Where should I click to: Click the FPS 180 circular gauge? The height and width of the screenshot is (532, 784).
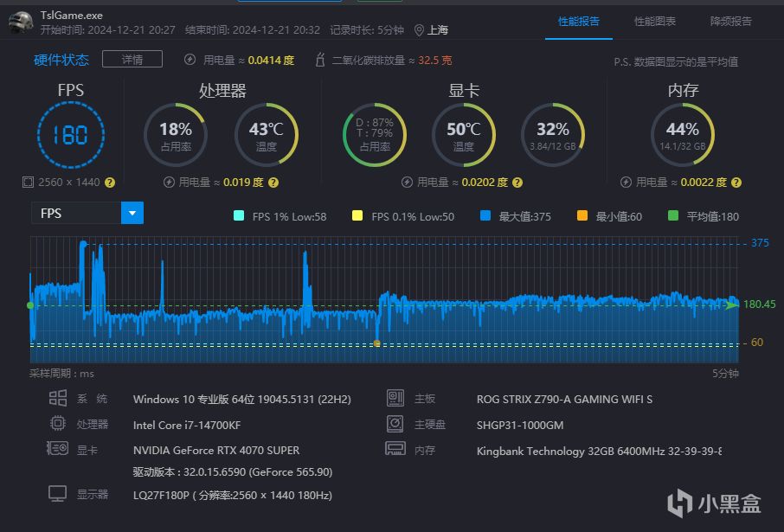click(70, 135)
